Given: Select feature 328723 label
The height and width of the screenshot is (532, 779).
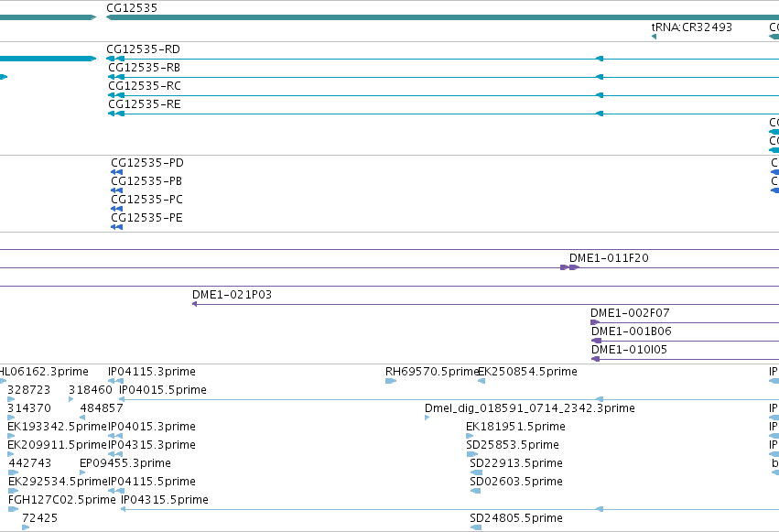Looking at the screenshot, I should coord(28,390).
